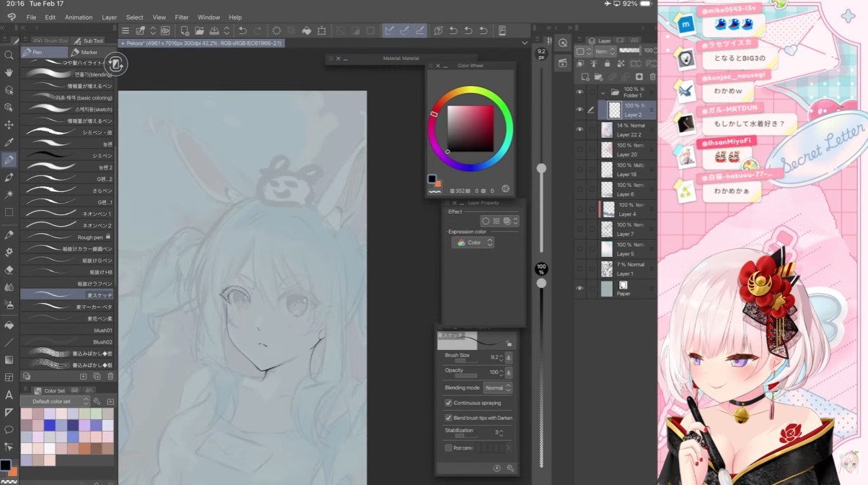Image resolution: width=868 pixels, height=485 pixels.
Task: Hide Layer 22 2 using its eye icon
Action: click(579, 129)
